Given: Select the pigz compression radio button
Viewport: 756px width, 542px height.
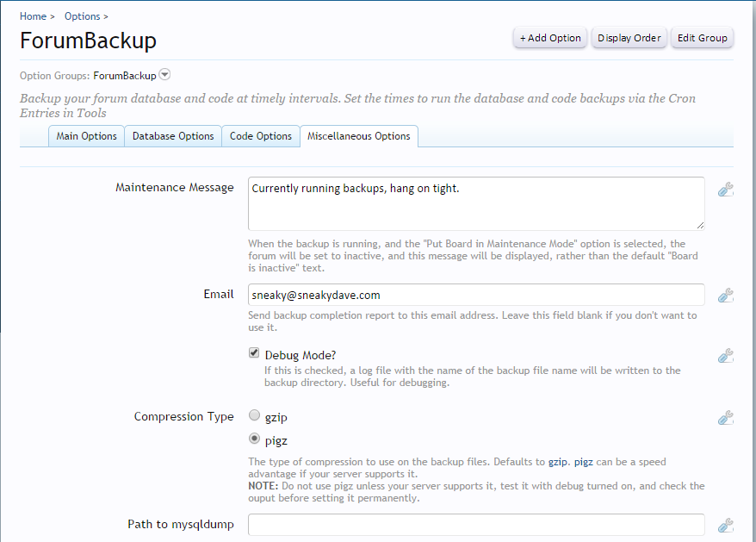Looking at the screenshot, I should (x=254, y=439).
